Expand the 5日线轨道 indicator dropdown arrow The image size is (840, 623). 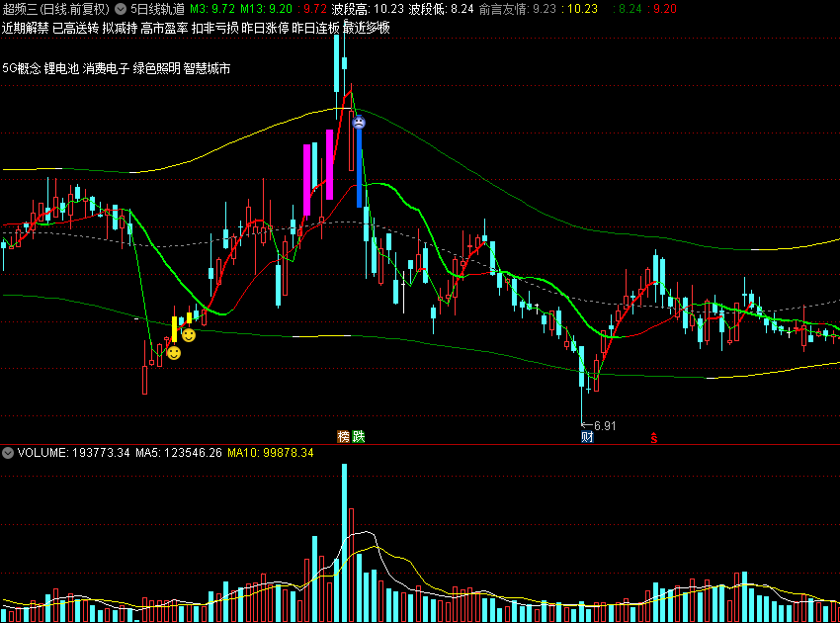pos(121,9)
